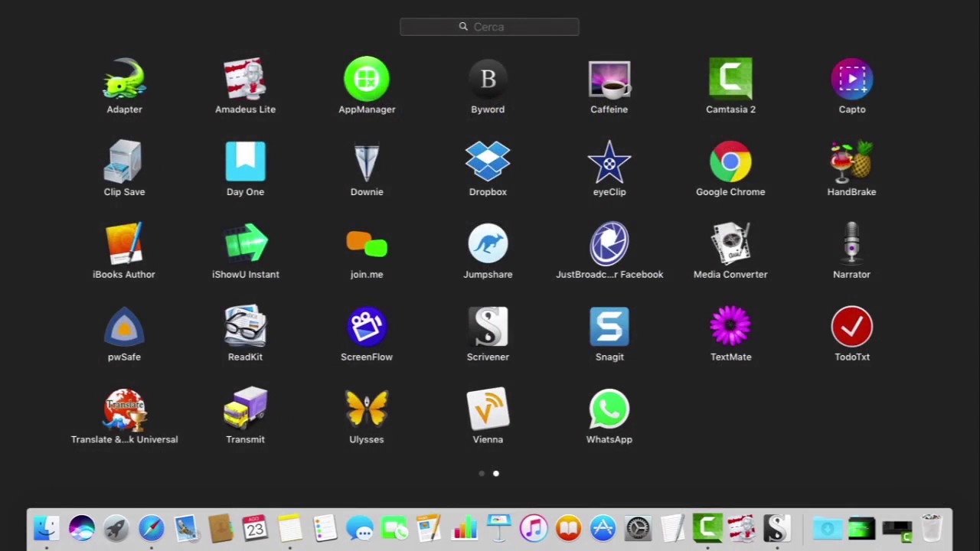The height and width of the screenshot is (551, 980).
Task: Open the Caffeine app
Action: click(609, 79)
